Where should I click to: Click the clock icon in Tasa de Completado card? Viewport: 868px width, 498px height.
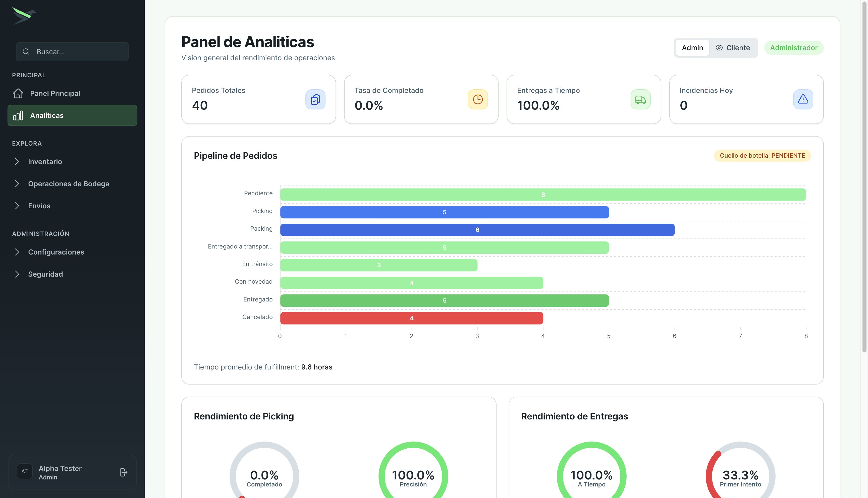[x=478, y=100]
